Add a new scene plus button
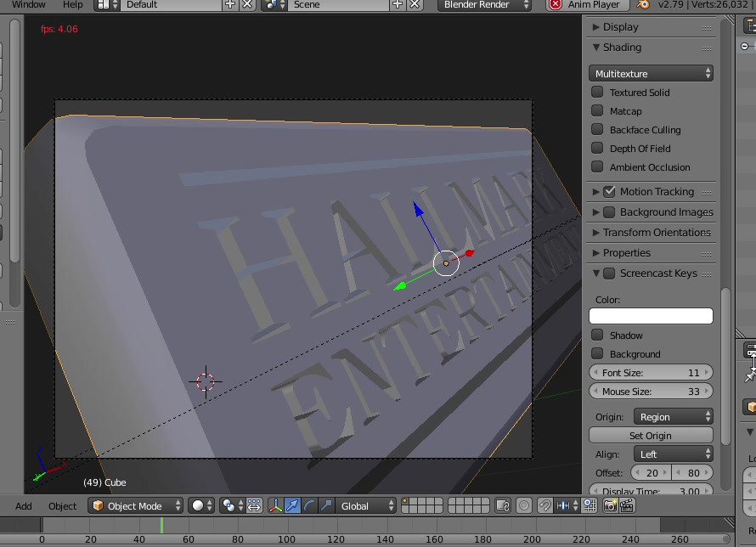 point(398,5)
